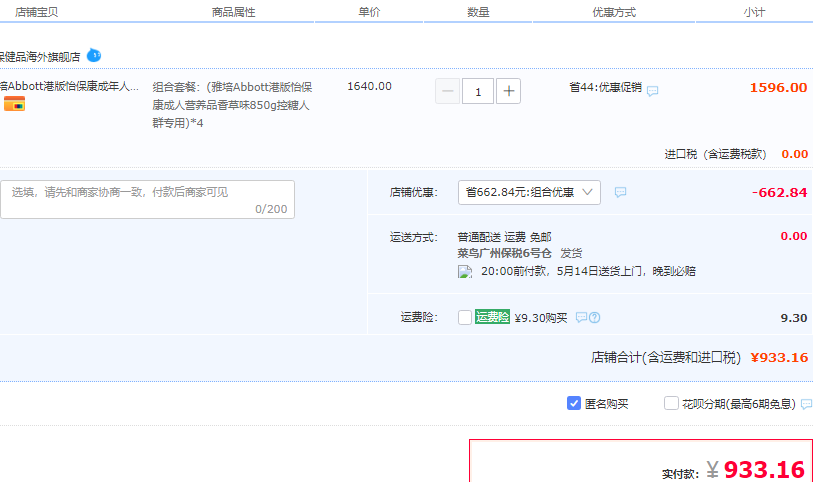Image resolution: width=817 pixels, height=482 pixels.
Task: Click the chat bubble icon after ¥9.30购买
Action: pyautogui.click(x=581, y=317)
